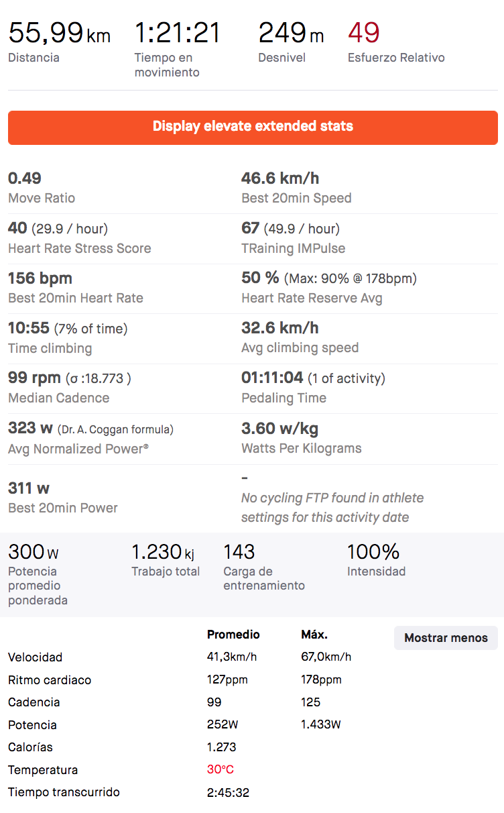
Task: Click the Heart Rate Stress Score label
Action: tap(80, 248)
